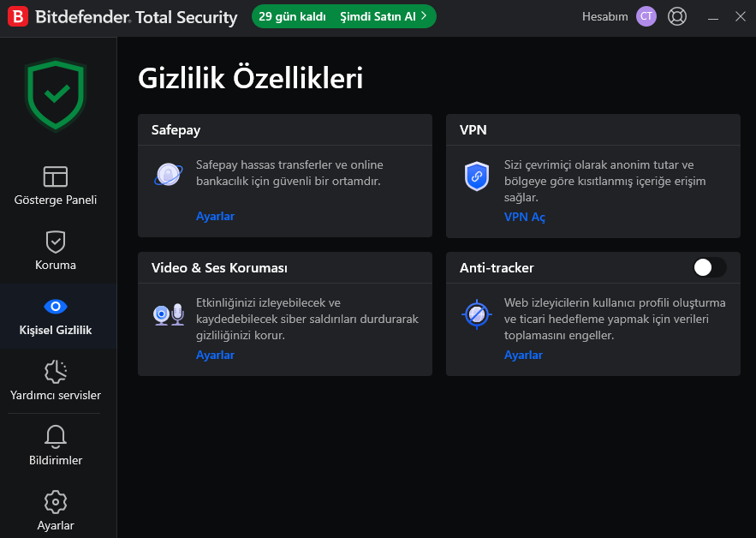Open the support lifebuoy icon

click(677, 16)
